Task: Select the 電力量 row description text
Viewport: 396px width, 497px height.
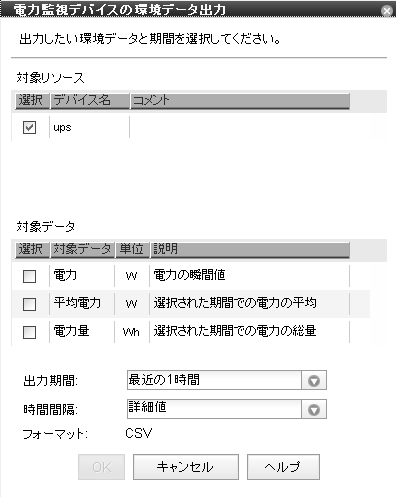Action: point(235,331)
